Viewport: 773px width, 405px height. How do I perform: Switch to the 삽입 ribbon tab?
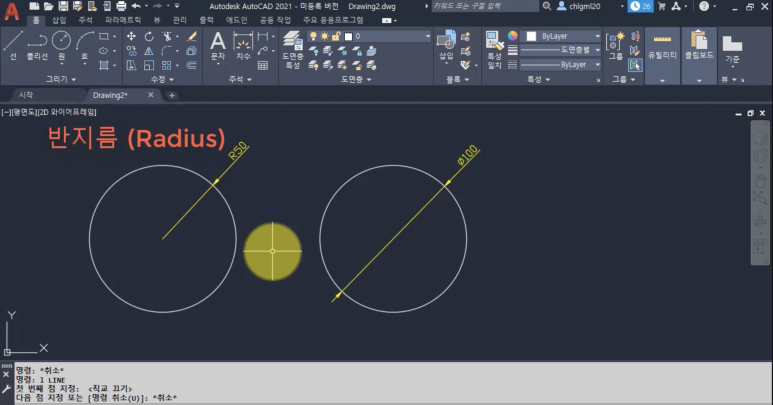(59, 20)
